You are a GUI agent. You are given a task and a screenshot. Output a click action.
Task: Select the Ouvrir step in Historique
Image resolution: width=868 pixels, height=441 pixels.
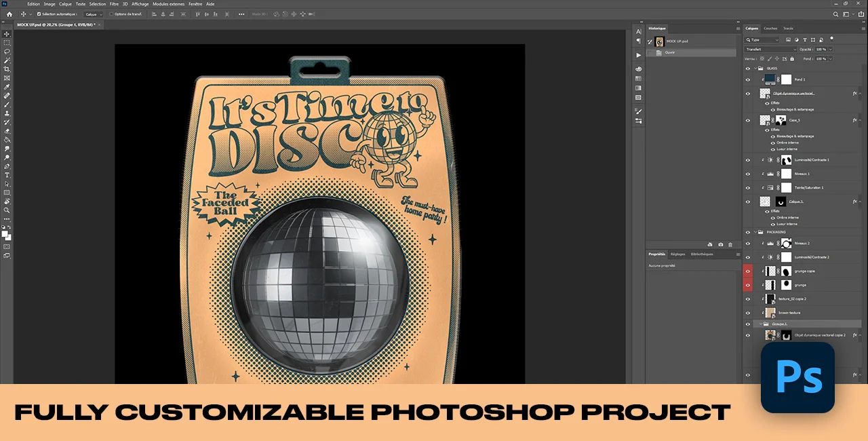tap(671, 52)
